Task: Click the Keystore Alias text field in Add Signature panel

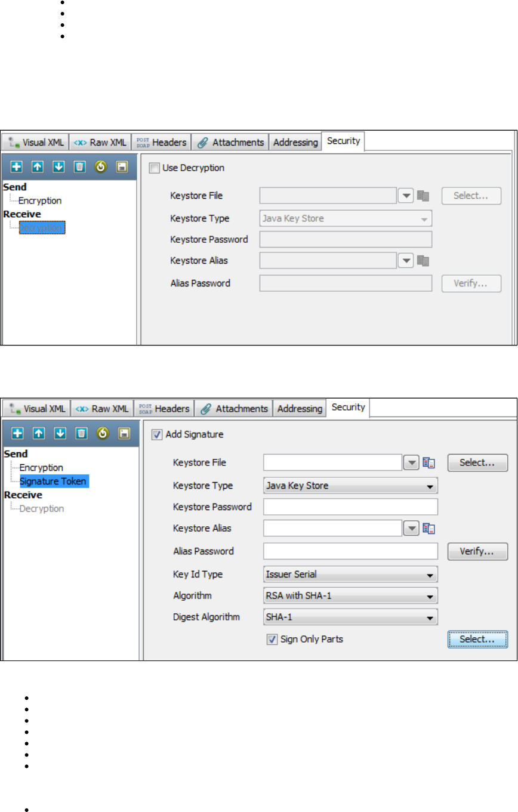Action: (x=333, y=527)
